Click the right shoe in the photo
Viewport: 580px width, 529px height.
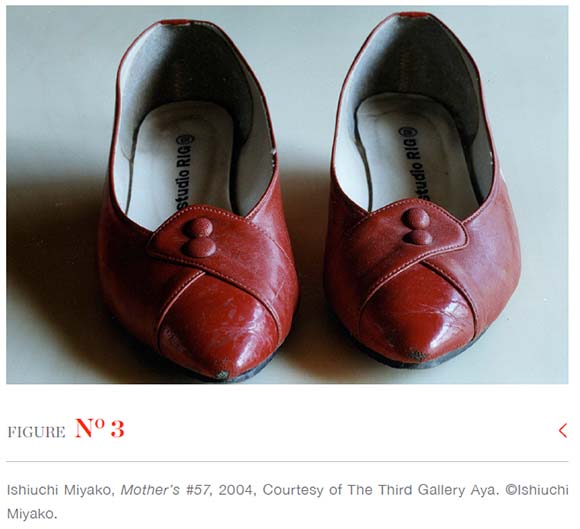point(422,192)
